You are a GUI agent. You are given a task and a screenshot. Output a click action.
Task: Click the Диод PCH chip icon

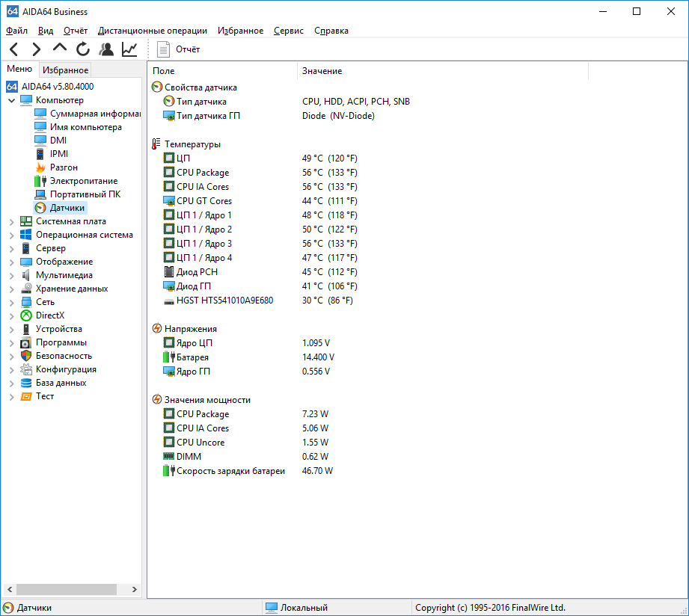click(x=169, y=272)
